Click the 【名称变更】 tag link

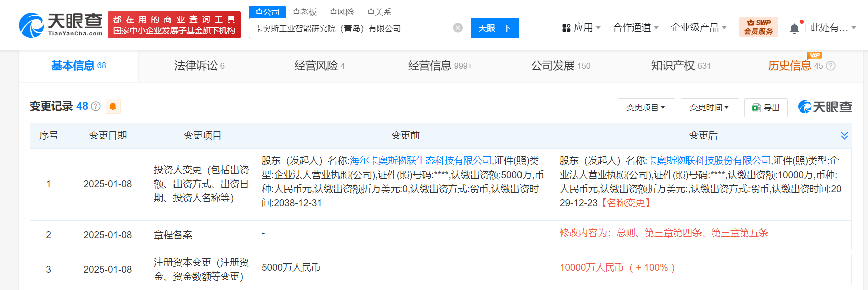pyautogui.click(x=626, y=203)
